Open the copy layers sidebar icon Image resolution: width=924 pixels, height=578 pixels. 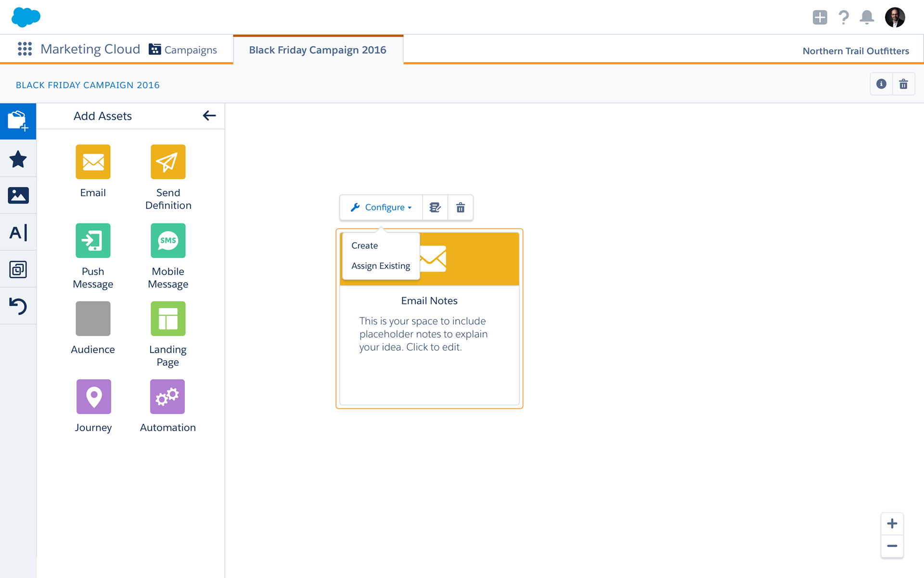18,269
